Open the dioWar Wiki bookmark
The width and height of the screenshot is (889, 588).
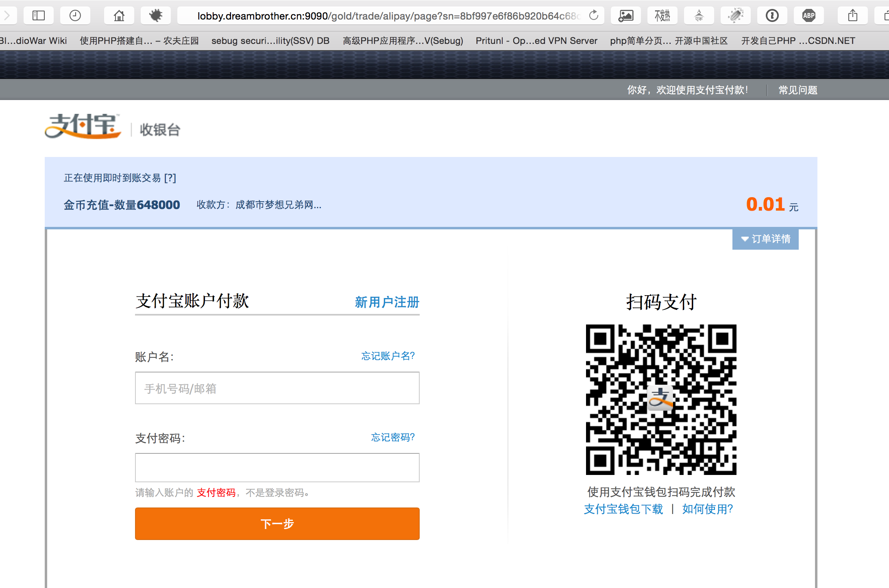click(x=33, y=41)
